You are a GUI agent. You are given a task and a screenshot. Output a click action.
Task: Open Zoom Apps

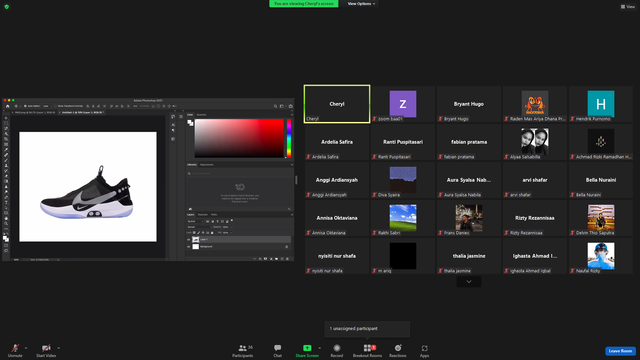pos(424,350)
